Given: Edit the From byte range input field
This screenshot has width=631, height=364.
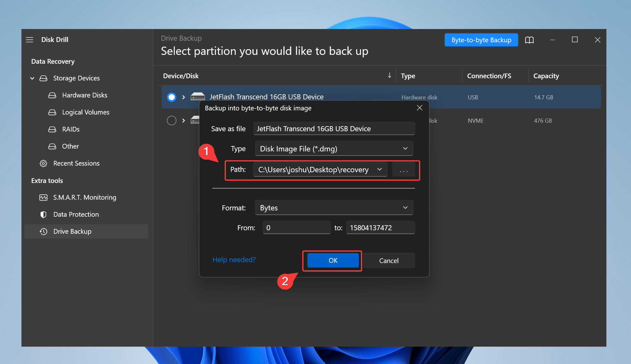Looking at the screenshot, I should pyautogui.click(x=297, y=227).
